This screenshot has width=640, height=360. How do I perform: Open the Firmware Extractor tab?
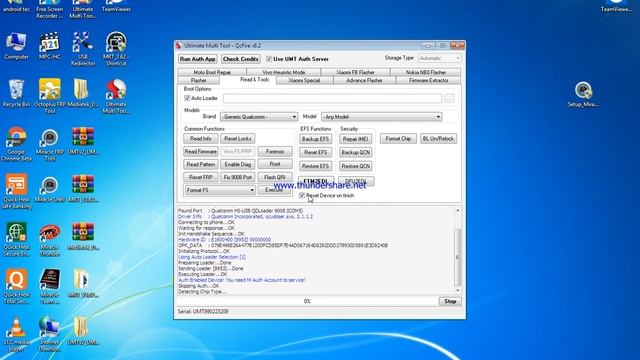(x=429, y=80)
